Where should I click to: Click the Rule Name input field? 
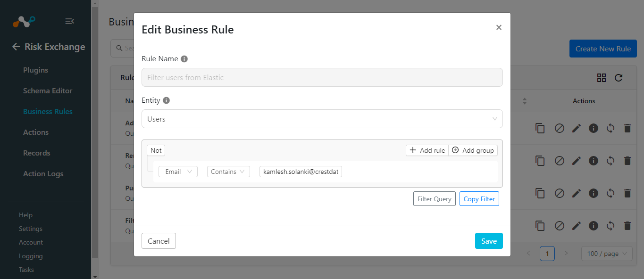(x=322, y=77)
